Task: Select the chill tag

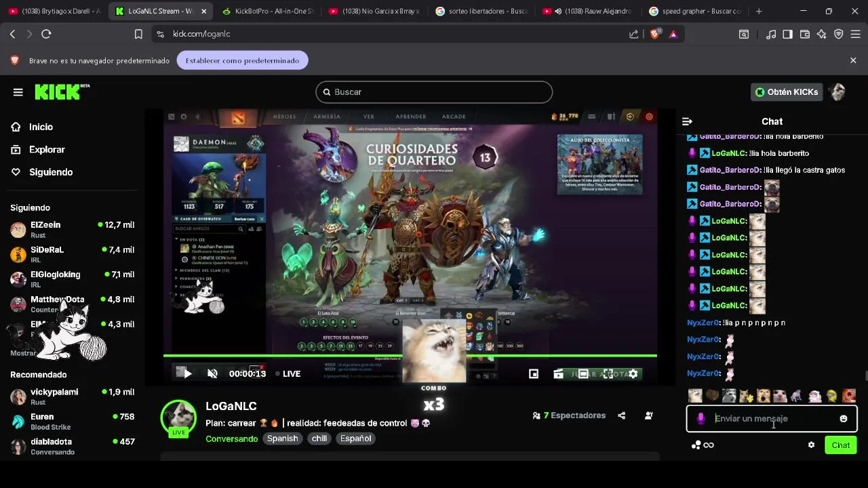Action: coord(319,439)
